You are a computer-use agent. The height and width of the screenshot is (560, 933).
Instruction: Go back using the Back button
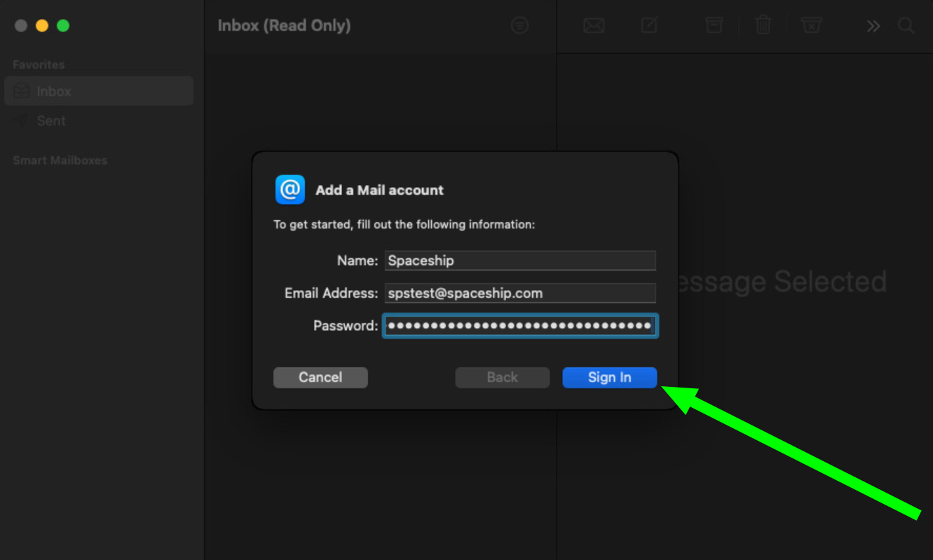(x=502, y=377)
